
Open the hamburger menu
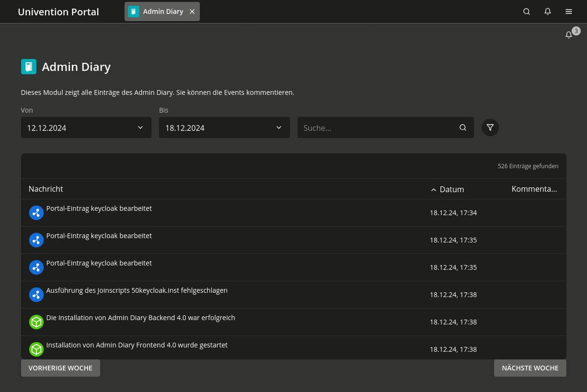tap(569, 12)
